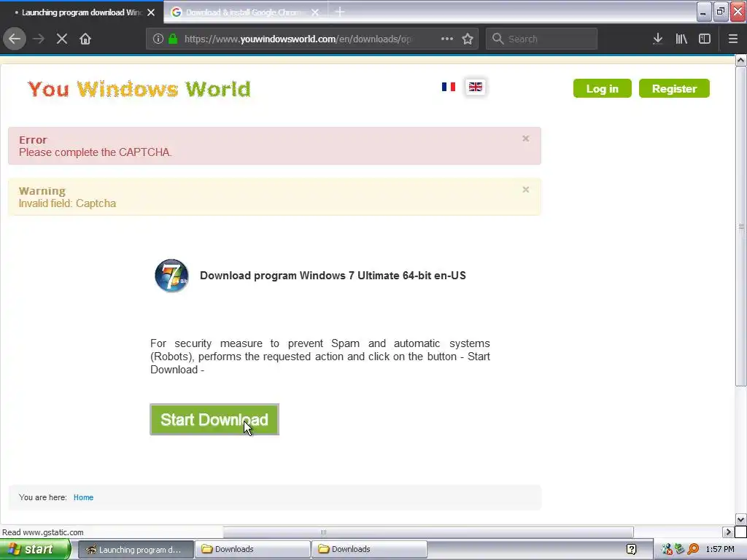Click the system tray clock 1:57 PM
The width and height of the screenshot is (747, 560).
[720, 550]
